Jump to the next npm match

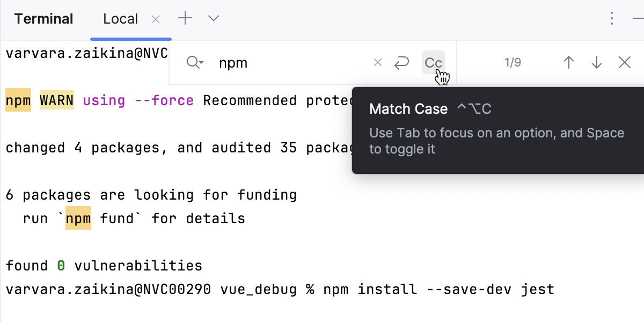[596, 62]
